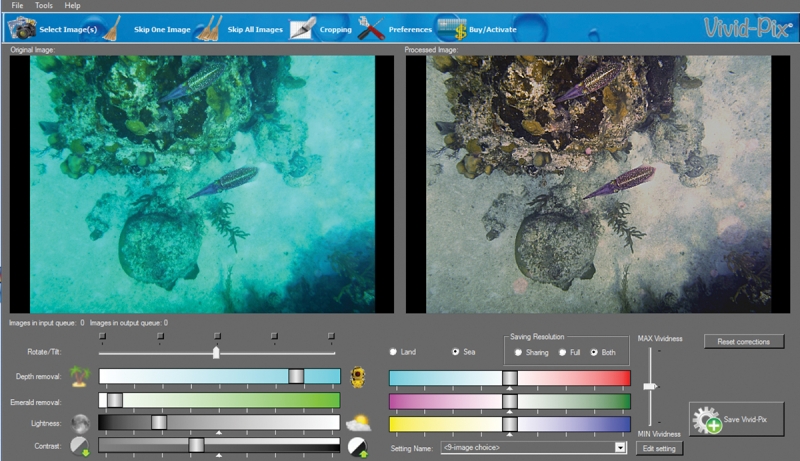Click the single broom Skip One Image icon
The width and height of the screenshot is (800, 461).
click(x=112, y=28)
